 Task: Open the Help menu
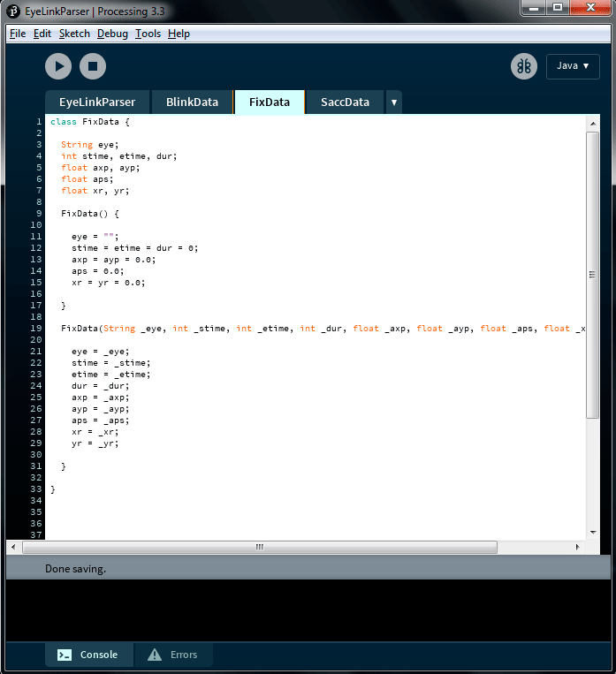tap(179, 34)
